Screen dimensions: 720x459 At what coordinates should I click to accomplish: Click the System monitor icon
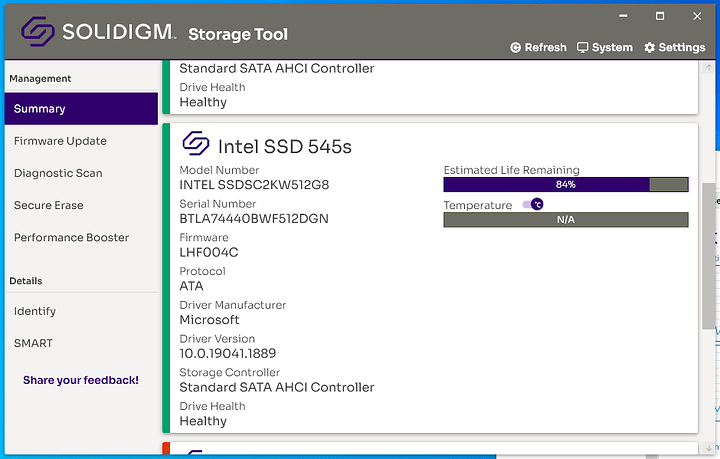click(582, 48)
